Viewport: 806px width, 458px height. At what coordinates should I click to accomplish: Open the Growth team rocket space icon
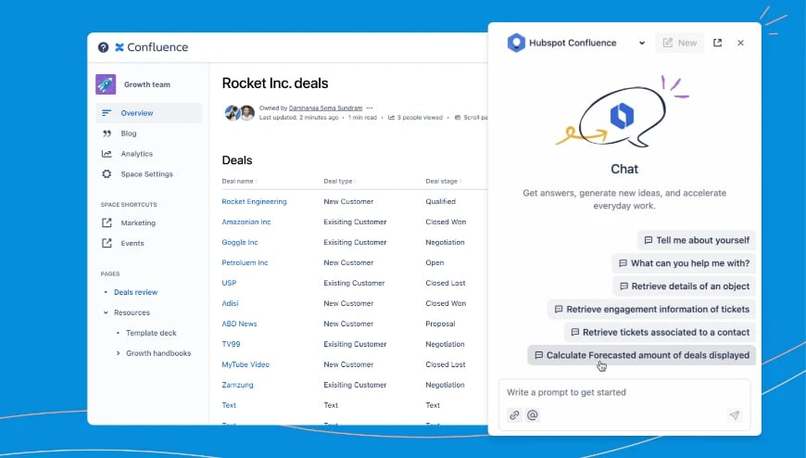106,84
